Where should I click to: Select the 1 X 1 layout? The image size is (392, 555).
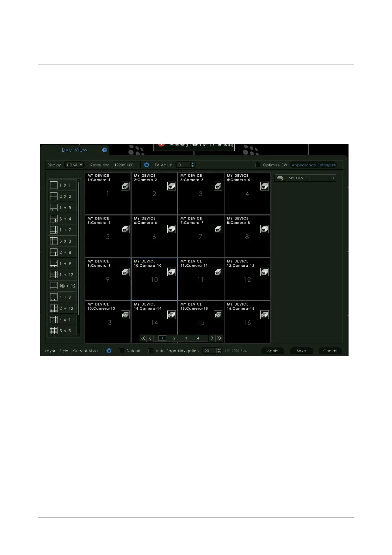point(63,185)
